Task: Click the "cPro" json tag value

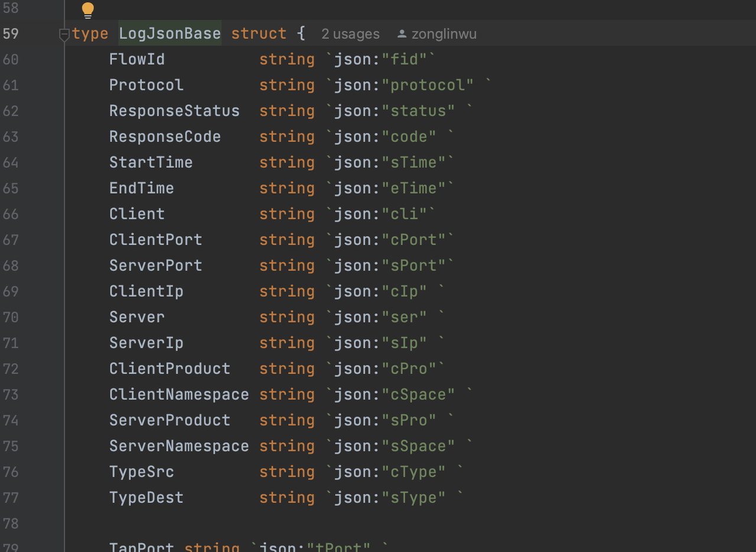Action: click(x=409, y=368)
